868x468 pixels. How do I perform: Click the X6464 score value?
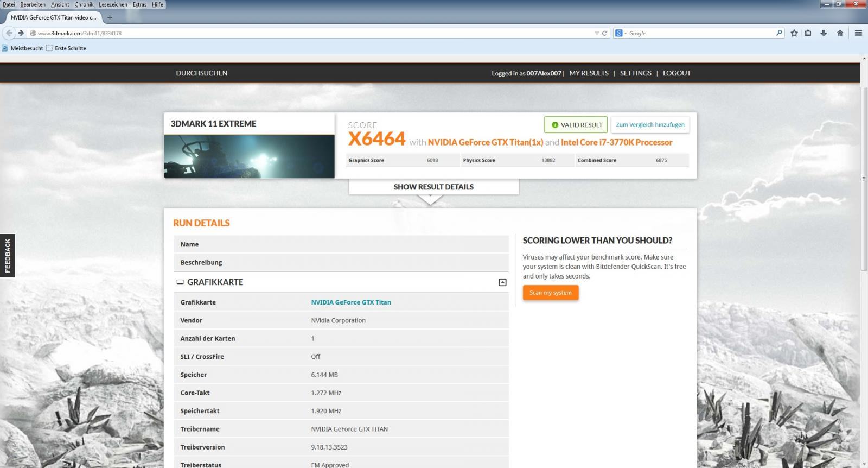[376, 140]
